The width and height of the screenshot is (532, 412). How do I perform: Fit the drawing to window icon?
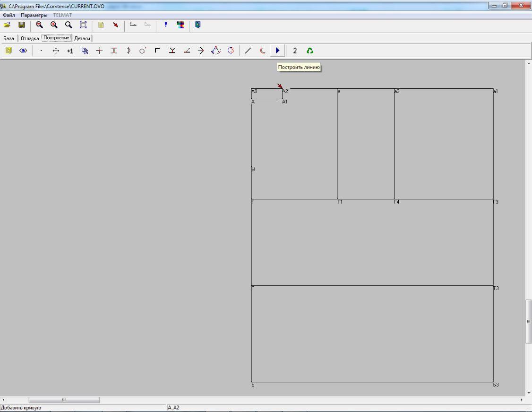pyautogui.click(x=83, y=25)
